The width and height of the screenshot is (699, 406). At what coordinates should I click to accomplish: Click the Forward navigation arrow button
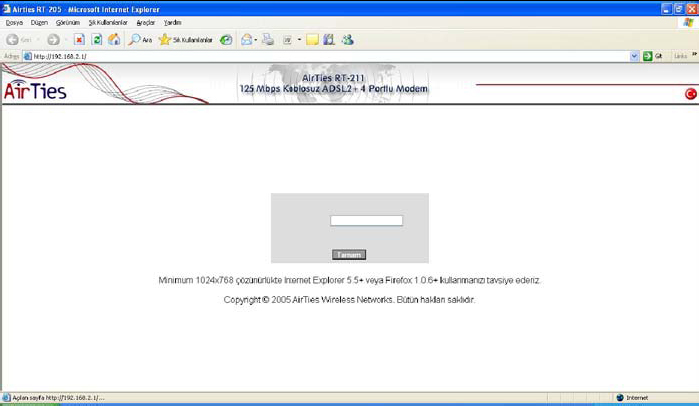[53, 40]
